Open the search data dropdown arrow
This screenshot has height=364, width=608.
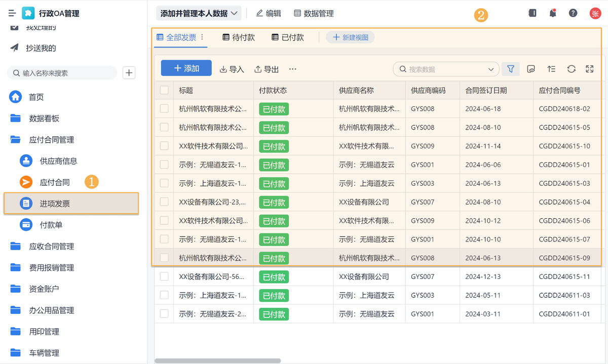click(x=490, y=69)
